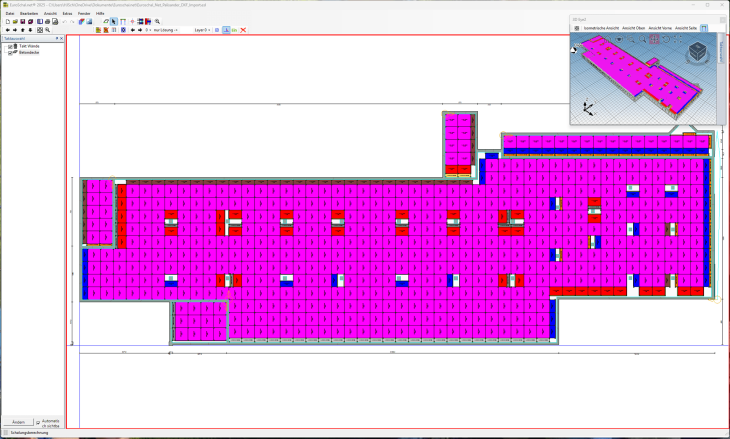Close the Taktauswahl panel
730x439 pixels.
coord(60,38)
